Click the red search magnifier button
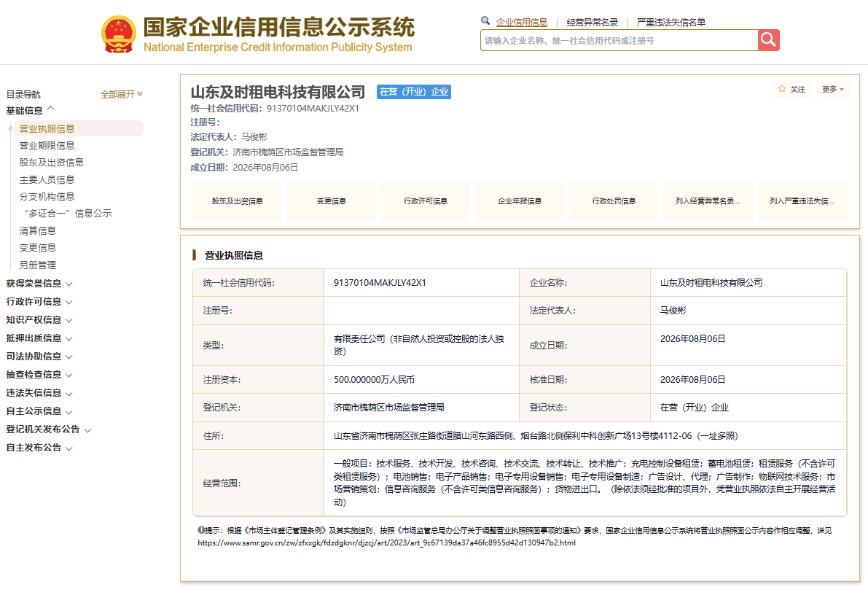Image resolution: width=868 pixels, height=595 pixels. (x=768, y=40)
